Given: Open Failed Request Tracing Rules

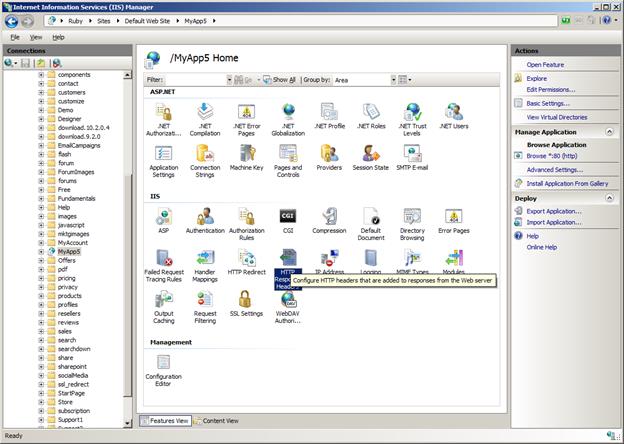Looking at the screenshot, I should tap(164, 265).
